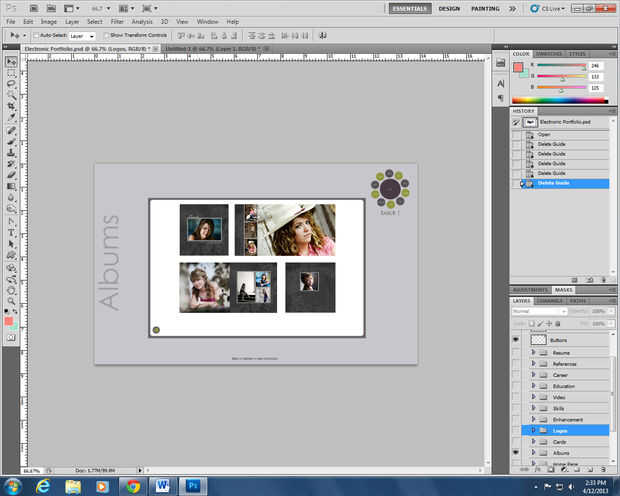Select the Crop tool
620x496 pixels.
pos(11,108)
